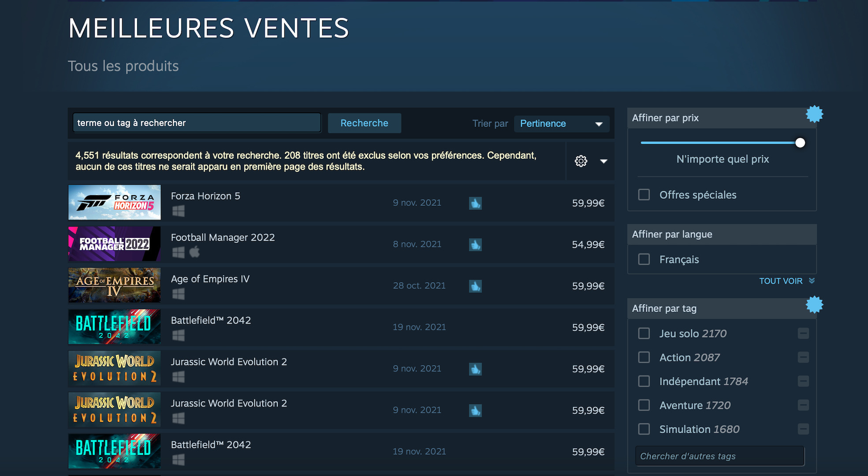Click the blue badge icon on Affiner par prix
The width and height of the screenshot is (868, 476).
[814, 114]
